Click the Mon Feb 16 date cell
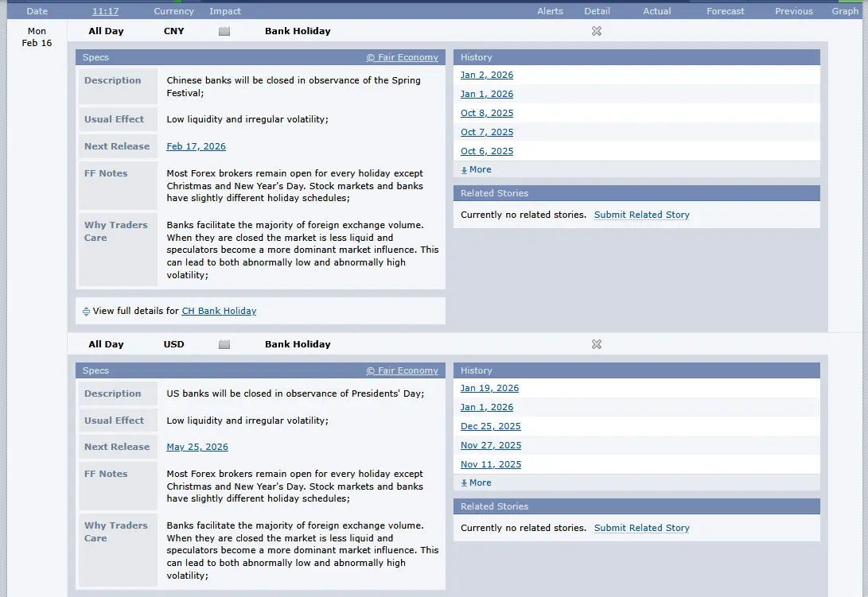 pos(37,37)
